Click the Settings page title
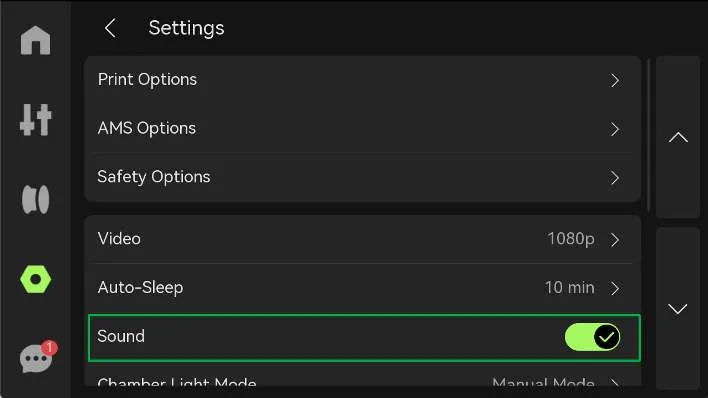 click(186, 28)
